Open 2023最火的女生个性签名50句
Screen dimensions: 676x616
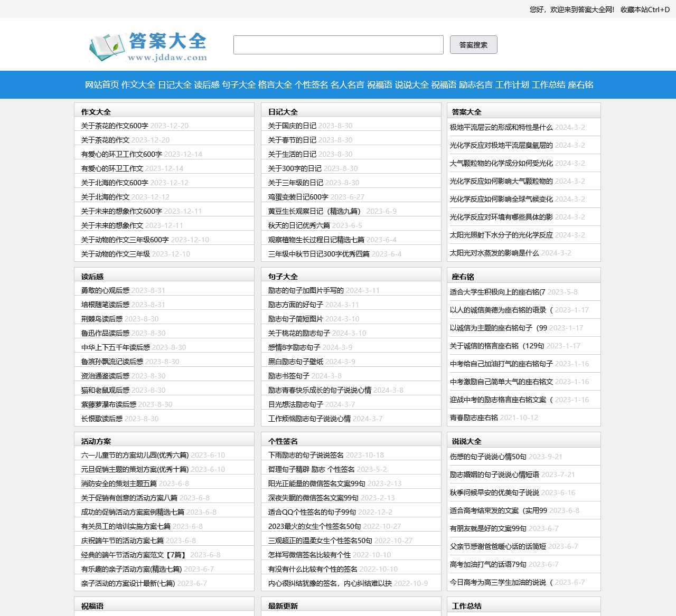pyautogui.click(x=314, y=526)
